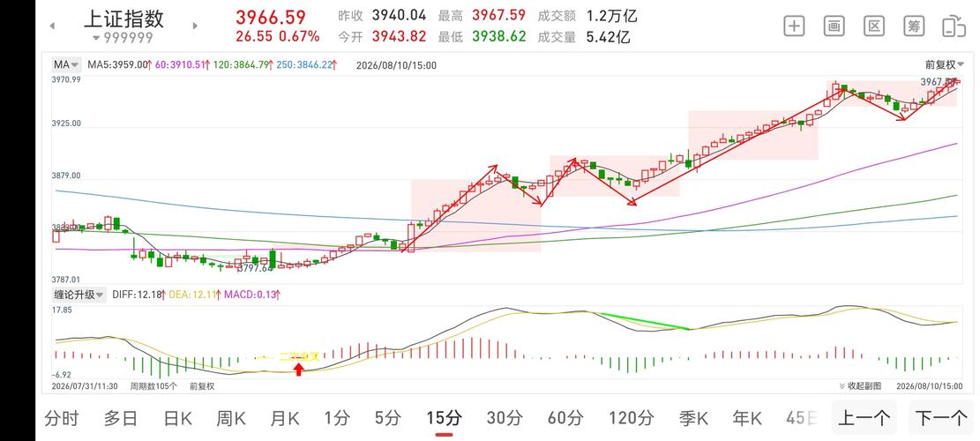Switch to 年K tab
Viewport: 980px width, 441px height.
tap(747, 418)
